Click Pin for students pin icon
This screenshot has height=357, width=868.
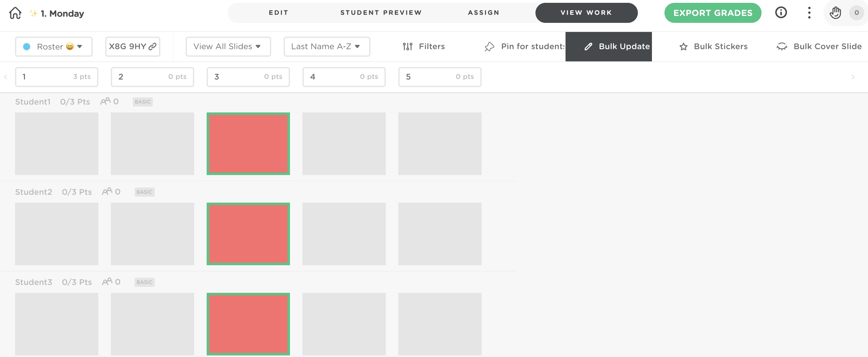pos(489,47)
